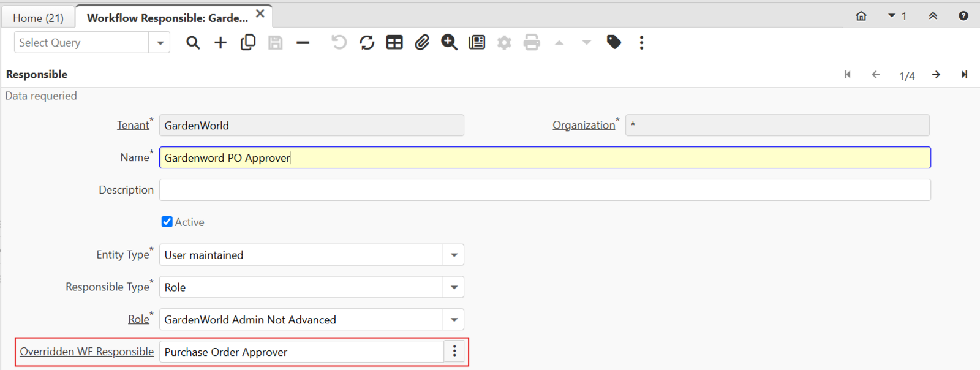Switch to the Home (21) tab
Image resolution: width=980 pixels, height=370 pixels.
coord(38,18)
